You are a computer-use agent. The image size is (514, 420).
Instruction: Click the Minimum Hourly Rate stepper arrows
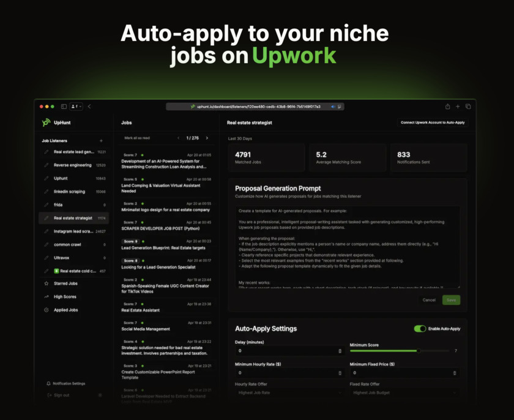[x=340, y=373]
